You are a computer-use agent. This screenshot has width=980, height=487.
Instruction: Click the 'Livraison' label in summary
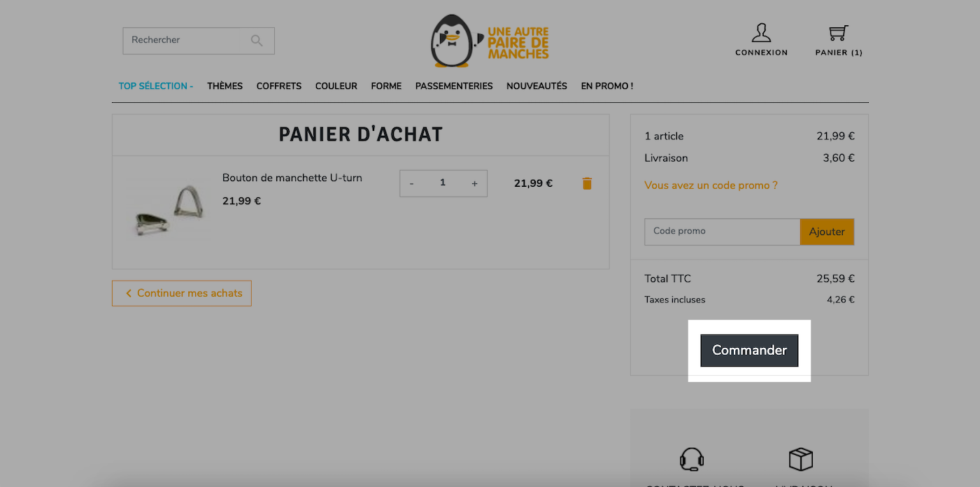(x=666, y=158)
